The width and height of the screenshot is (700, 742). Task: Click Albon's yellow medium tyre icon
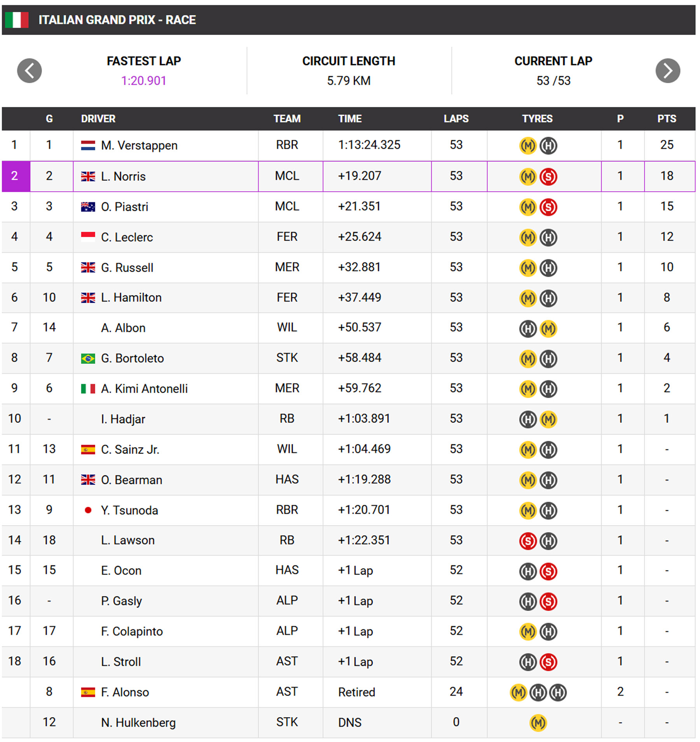(x=548, y=328)
